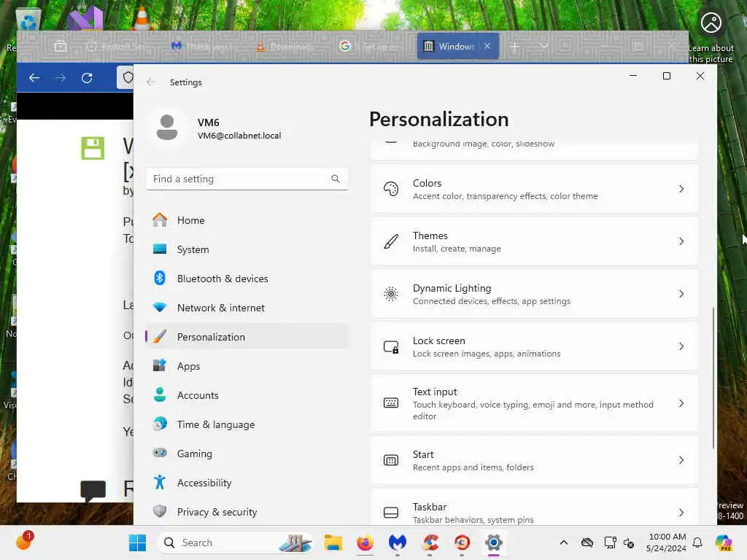Screen dimensions: 747x560
Task: Click the taskbar Search box
Action: pyautogui.click(x=236, y=542)
